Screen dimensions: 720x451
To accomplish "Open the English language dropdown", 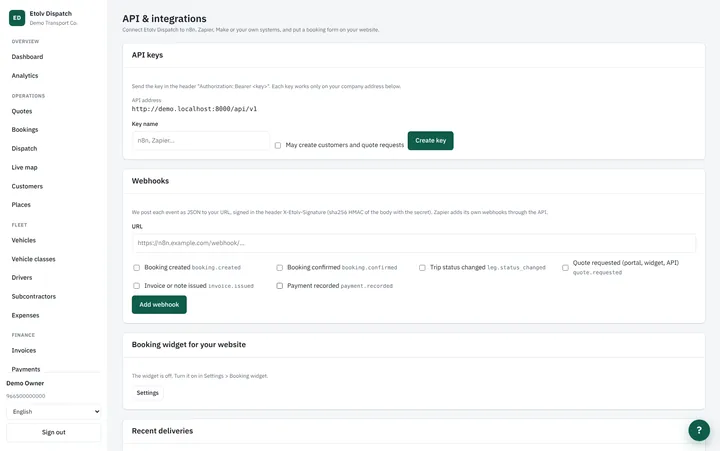I will 54,412.
